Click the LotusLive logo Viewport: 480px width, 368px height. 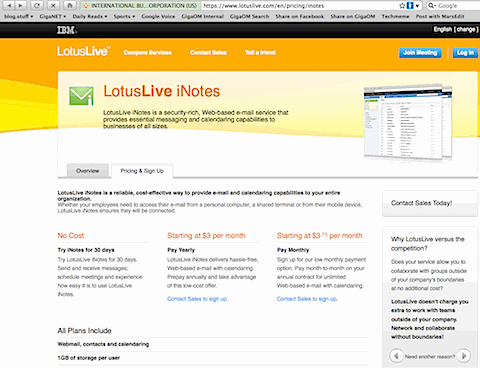click(83, 51)
